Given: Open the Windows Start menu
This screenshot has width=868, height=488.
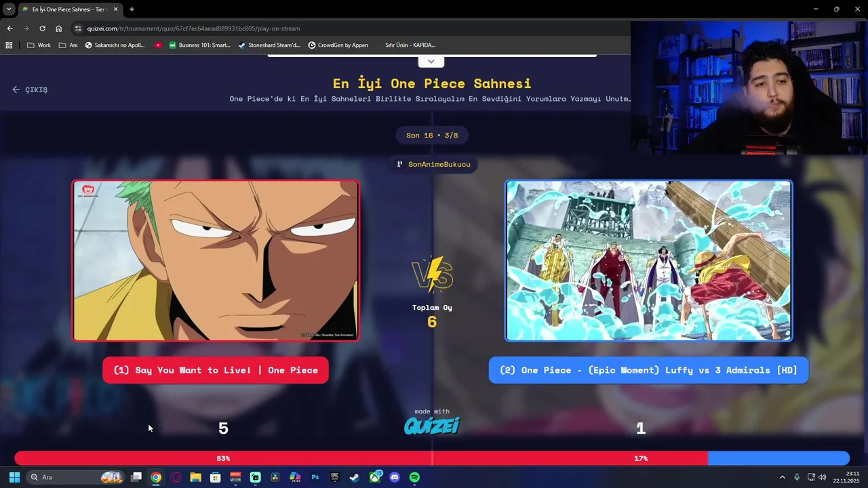Looking at the screenshot, I should [x=14, y=477].
